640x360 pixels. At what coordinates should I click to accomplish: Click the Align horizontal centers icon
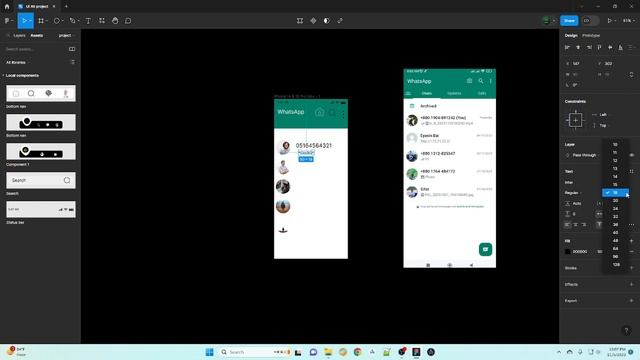click(x=578, y=47)
